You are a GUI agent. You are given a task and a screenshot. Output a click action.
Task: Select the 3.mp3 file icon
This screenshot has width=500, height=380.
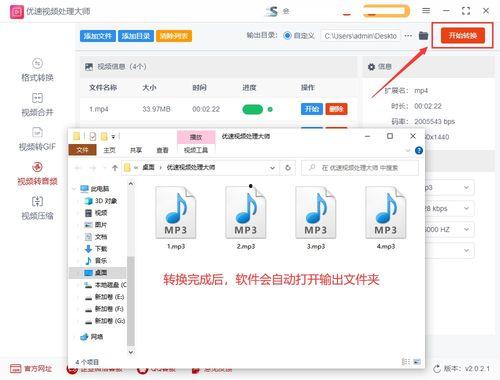click(x=316, y=212)
